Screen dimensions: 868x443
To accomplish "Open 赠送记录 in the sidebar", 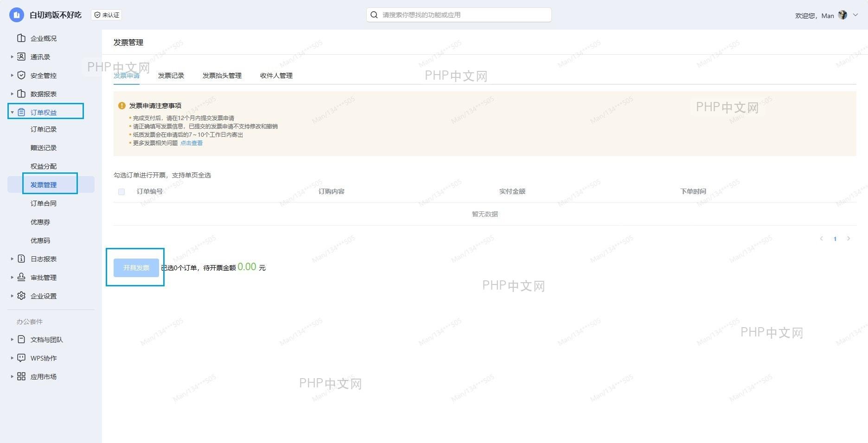I will click(44, 148).
